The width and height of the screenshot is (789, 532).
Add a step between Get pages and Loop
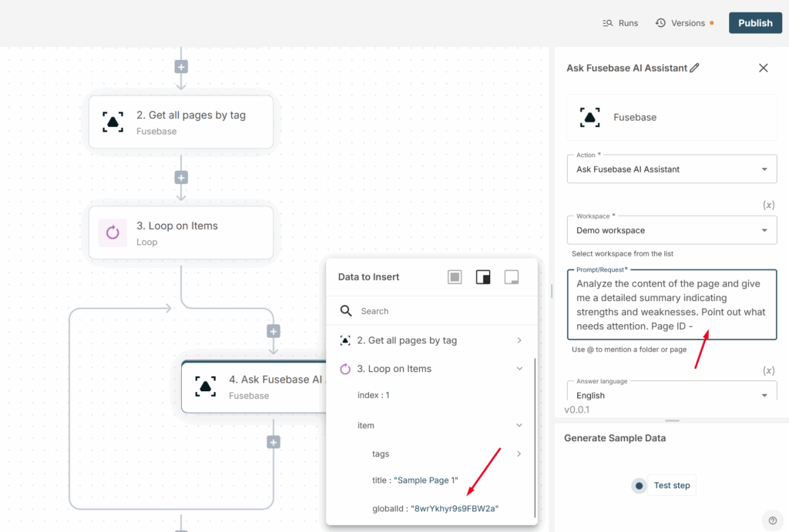(x=181, y=178)
